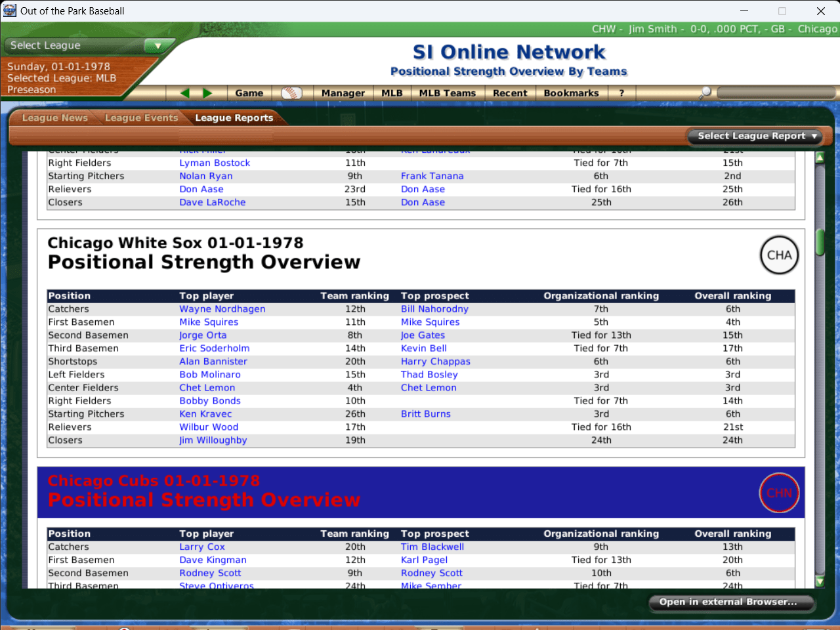Switch to the League News tab
The height and width of the screenshot is (630, 840).
click(x=55, y=118)
